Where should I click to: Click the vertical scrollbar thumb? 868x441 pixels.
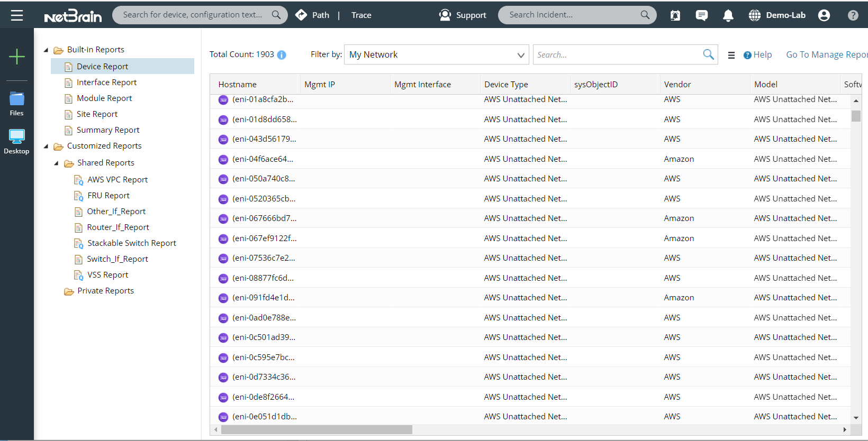856,116
